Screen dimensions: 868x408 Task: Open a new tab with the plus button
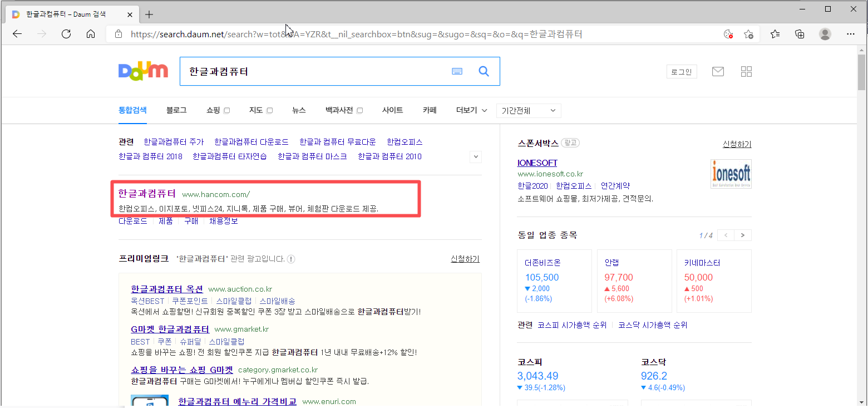point(149,14)
